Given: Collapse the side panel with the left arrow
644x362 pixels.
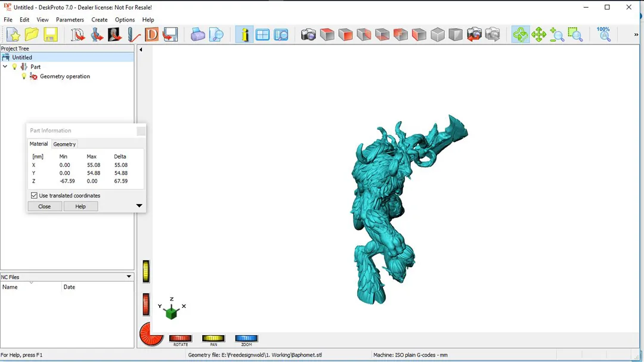Looking at the screenshot, I should point(141,49).
